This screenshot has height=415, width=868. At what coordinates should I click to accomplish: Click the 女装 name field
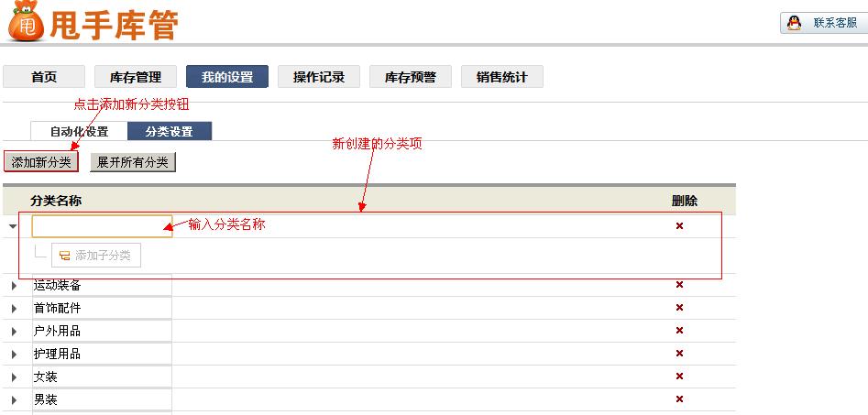click(103, 377)
